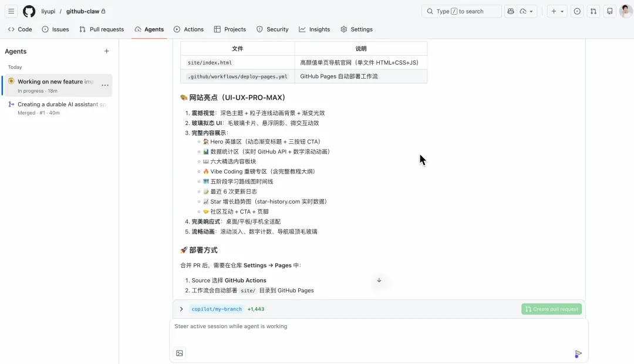Open Copilot from the header icon
Screen dimensions: 634x364
[509, 11]
